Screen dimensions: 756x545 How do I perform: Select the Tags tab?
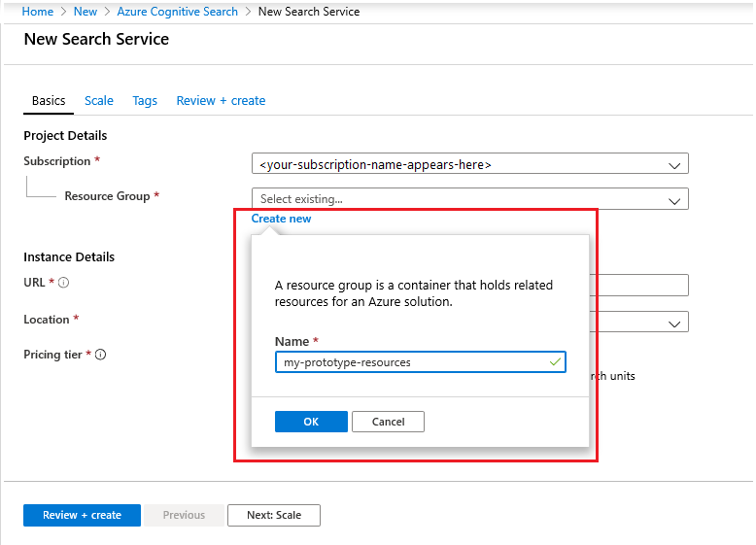pos(145,101)
